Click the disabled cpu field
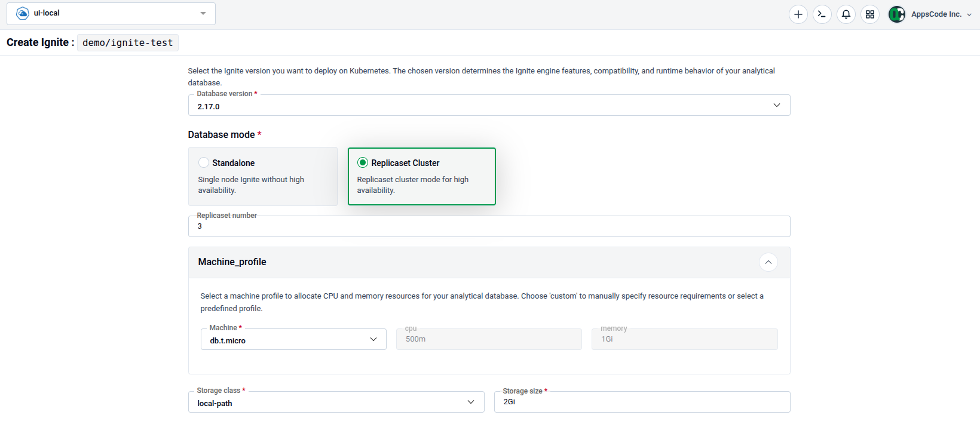Viewport: 980px width, 421px height. coord(489,339)
